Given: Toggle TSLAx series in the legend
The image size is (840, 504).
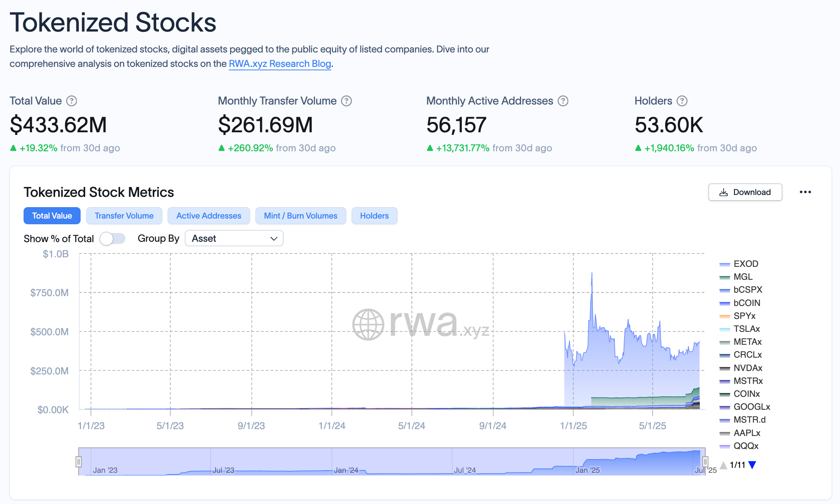Looking at the screenshot, I should tap(740, 329).
